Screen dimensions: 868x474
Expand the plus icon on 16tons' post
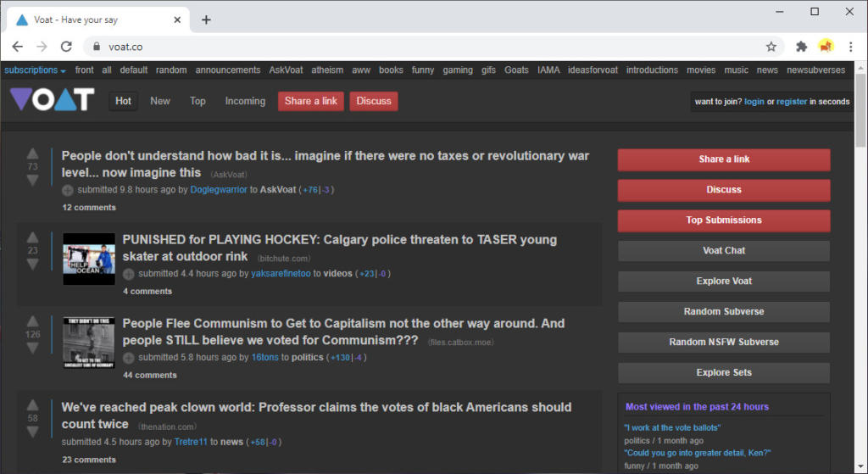(129, 358)
